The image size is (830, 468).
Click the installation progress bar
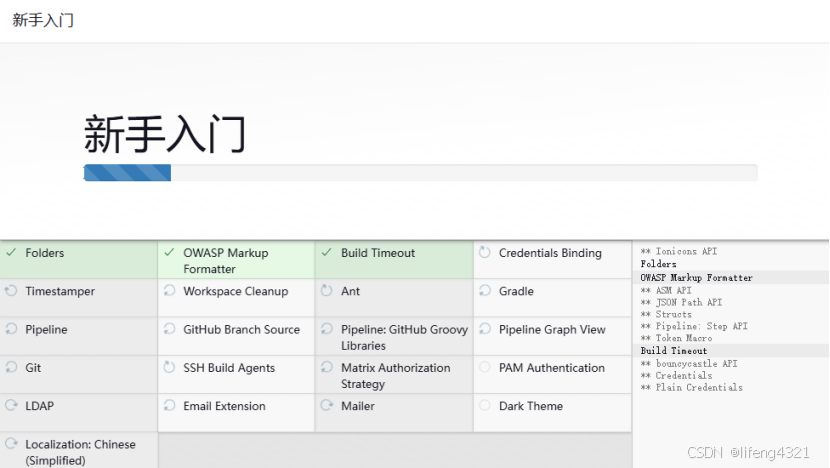(420, 173)
